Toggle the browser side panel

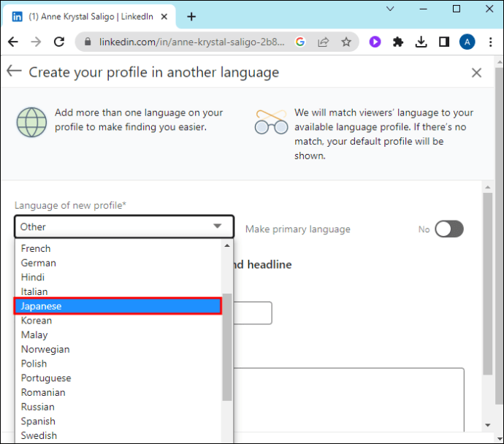click(x=444, y=42)
